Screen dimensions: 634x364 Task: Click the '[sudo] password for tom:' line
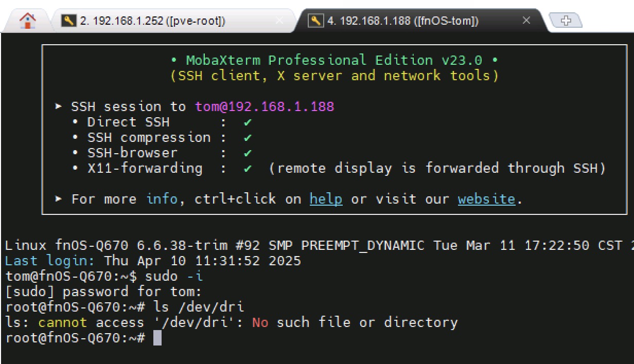(x=103, y=292)
